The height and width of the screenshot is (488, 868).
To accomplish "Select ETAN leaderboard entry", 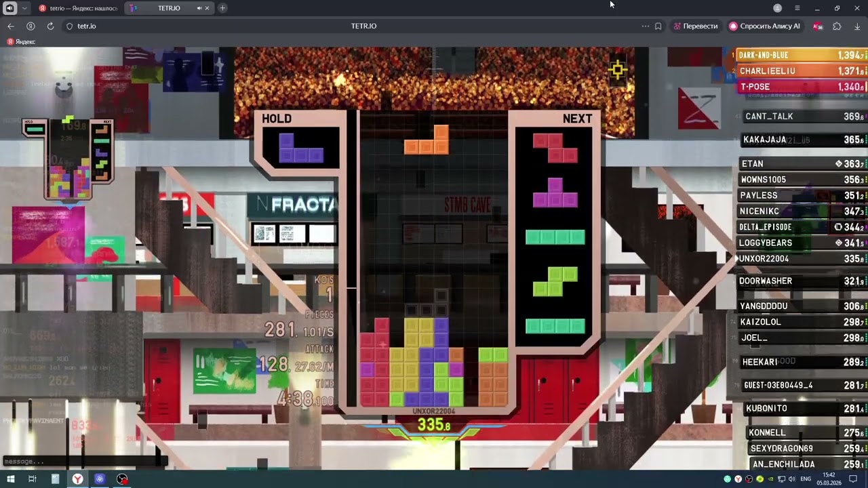I will pyautogui.click(x=802, y=163).
